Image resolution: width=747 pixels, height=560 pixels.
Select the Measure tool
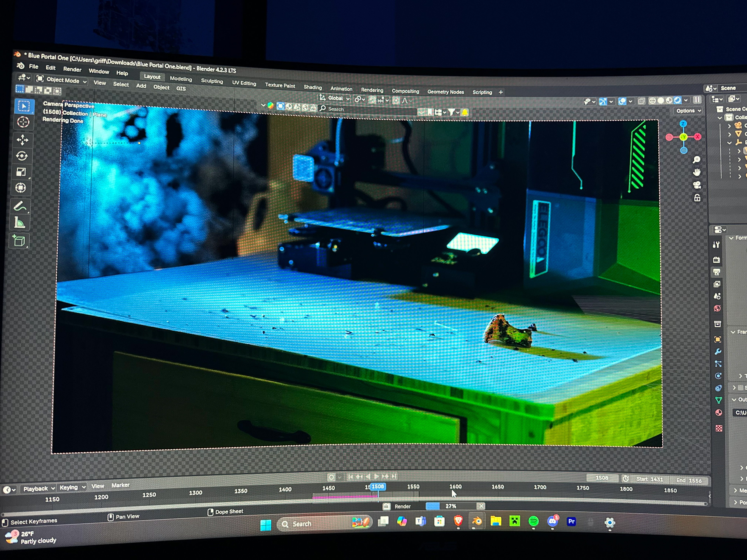[x=20, y=223]
